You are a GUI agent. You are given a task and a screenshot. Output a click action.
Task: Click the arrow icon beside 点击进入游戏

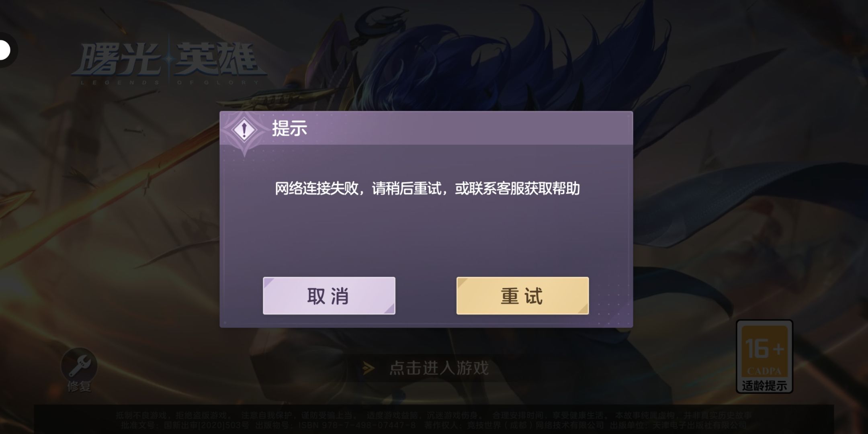(368, 368)
